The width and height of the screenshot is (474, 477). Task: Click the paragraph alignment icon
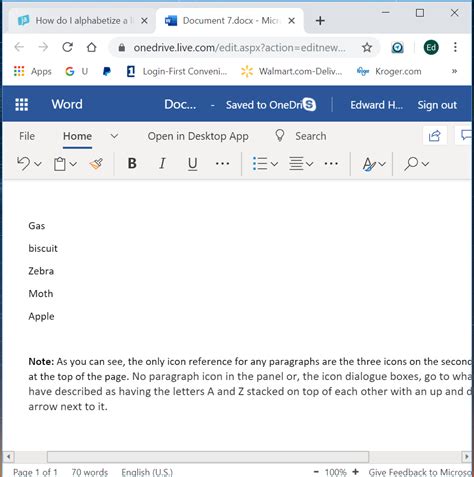[x=296, y=164]
